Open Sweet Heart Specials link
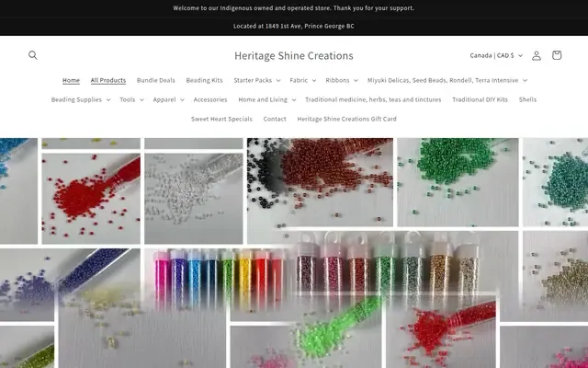Screen dimensions: 588x368 pos(221,119)
